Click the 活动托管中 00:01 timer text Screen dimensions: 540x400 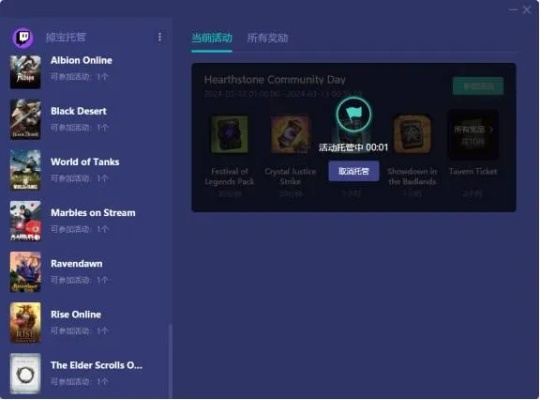click(353, 148)
